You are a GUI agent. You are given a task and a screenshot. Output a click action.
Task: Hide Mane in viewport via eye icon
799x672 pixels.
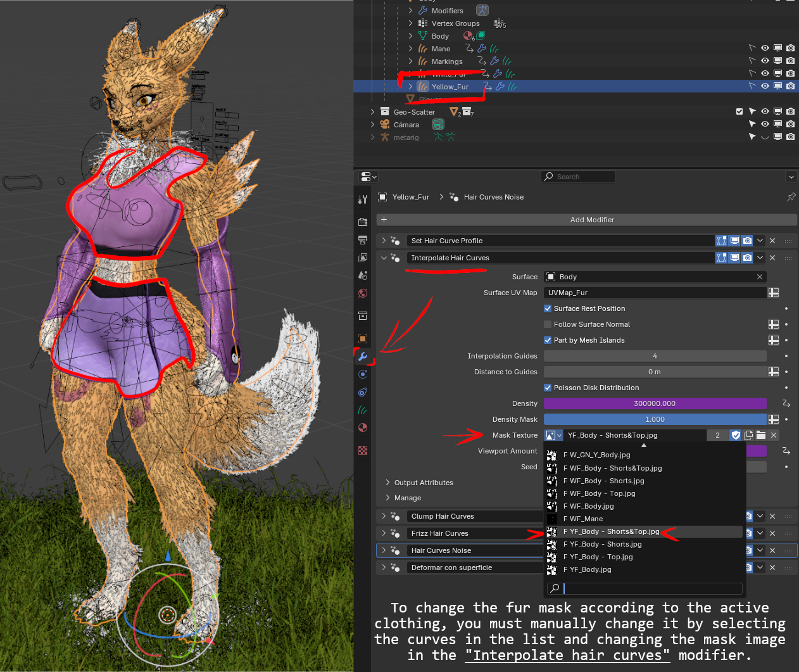[765, 48]
